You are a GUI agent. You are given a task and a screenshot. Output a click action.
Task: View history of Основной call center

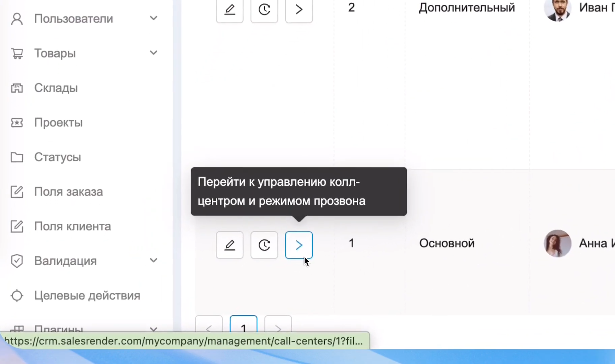pos(264,245)
